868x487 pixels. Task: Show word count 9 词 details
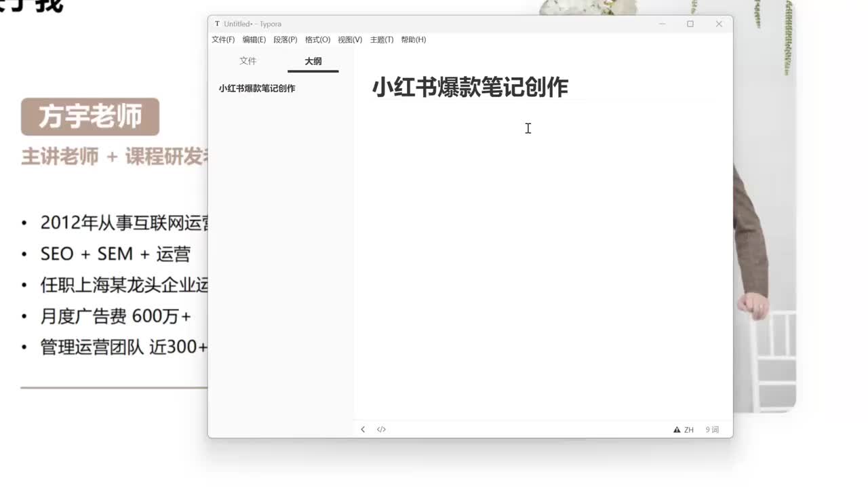tap(712, 430)
